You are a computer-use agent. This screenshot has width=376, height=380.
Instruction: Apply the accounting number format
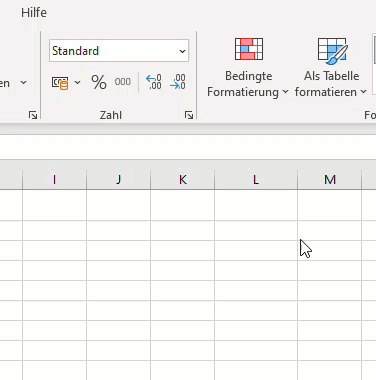60,82
